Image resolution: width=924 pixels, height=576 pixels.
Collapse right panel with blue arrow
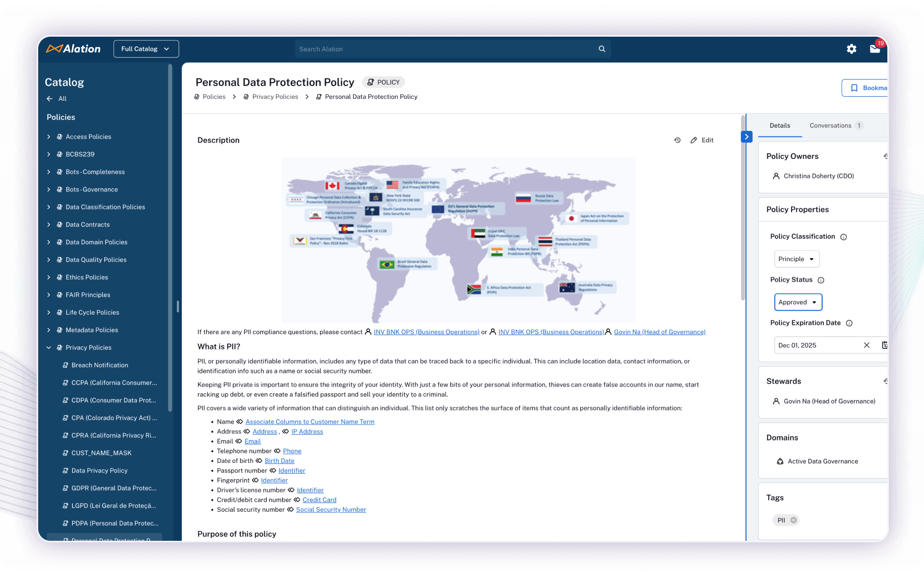coord(746,136)
